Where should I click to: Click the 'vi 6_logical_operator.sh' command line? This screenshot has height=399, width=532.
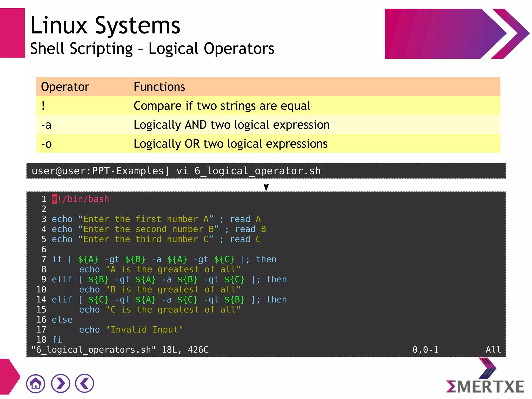(266, 171)
